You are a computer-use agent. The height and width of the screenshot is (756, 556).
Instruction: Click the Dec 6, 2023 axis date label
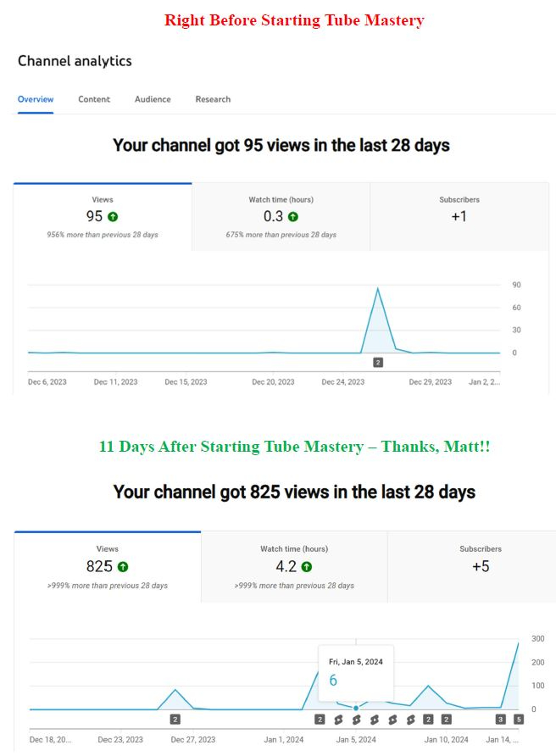[x=47, y=382]
